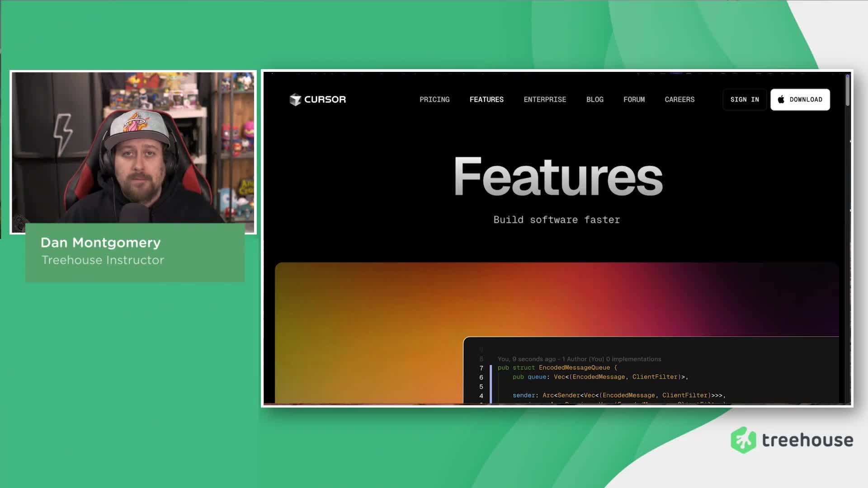The width and height of the screenshot is (868, 488).
Task: Open the Forum page
Action: pyautogui.click(x=634, y=99)
